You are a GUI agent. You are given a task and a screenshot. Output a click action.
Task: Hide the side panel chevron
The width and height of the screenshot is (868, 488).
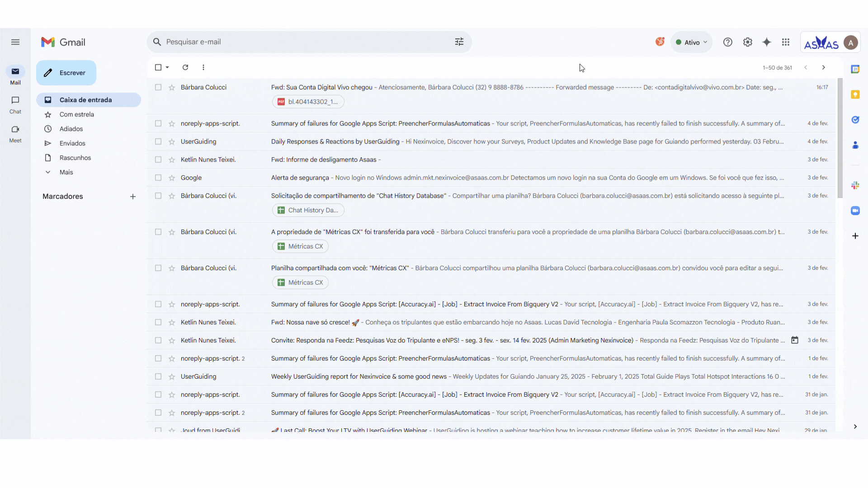[x=855, y=427]
